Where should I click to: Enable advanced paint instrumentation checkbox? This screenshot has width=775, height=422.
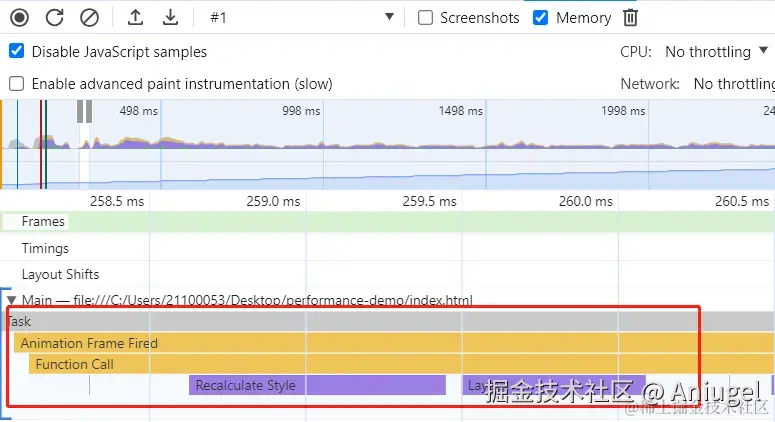pyautogui.click(x=17, y=84)
